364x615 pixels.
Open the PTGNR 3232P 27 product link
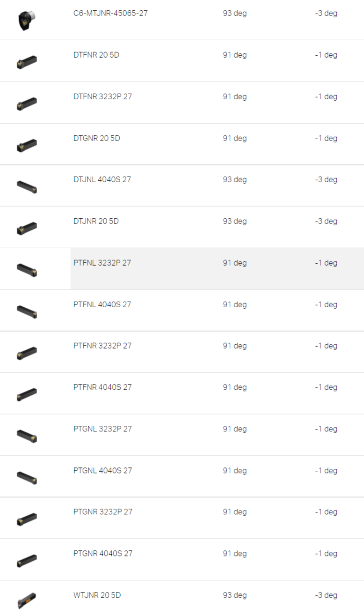103,512
